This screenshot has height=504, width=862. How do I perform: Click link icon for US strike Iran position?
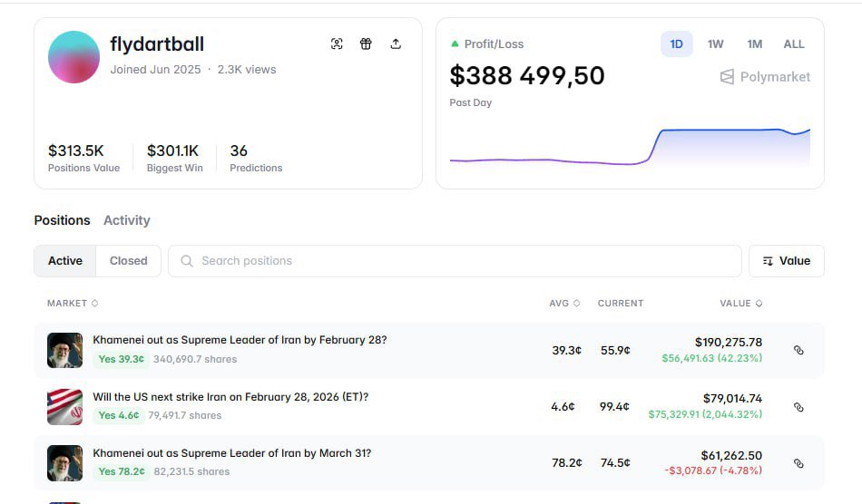[x=798, y=407]
